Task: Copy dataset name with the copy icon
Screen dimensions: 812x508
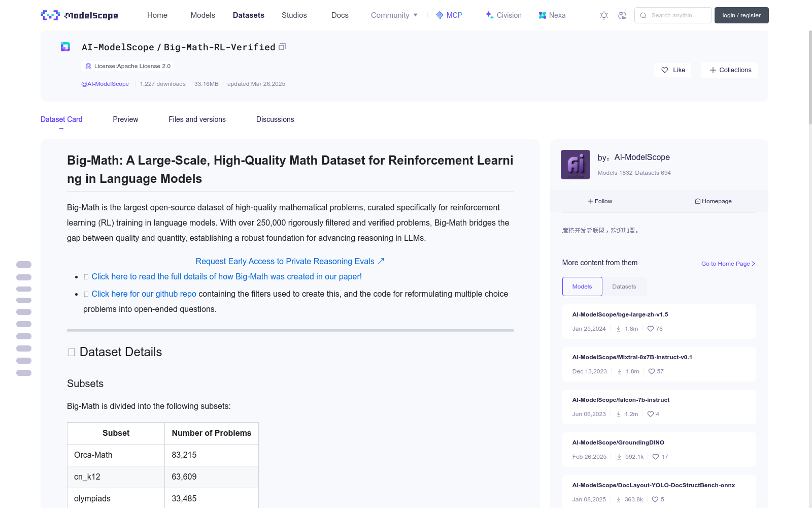Action: tap(282, 47)
